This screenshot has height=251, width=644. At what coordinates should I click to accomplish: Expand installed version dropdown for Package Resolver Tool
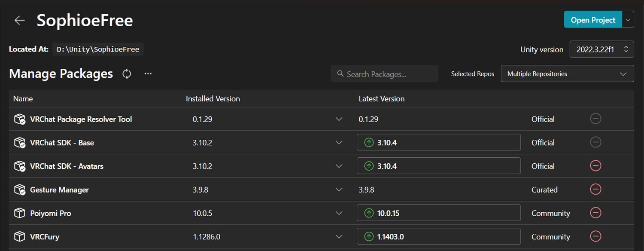(x=339, y=119)
